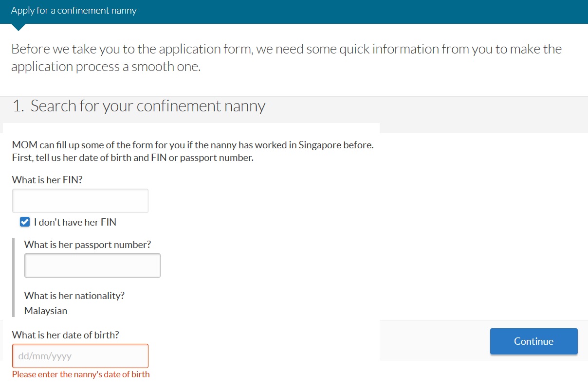Click the "Apply for a confinement nanny" header title

[x=73, y=11]
